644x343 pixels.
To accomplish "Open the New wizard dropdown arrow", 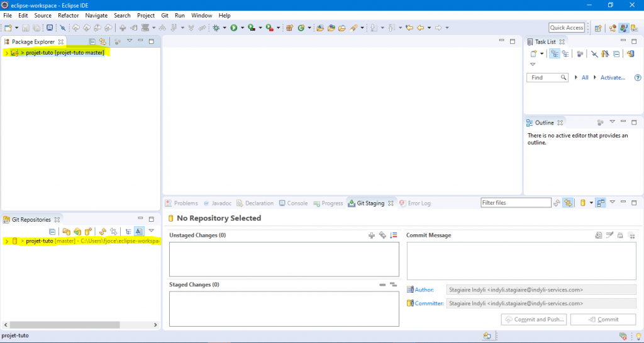I will (17, 28).
